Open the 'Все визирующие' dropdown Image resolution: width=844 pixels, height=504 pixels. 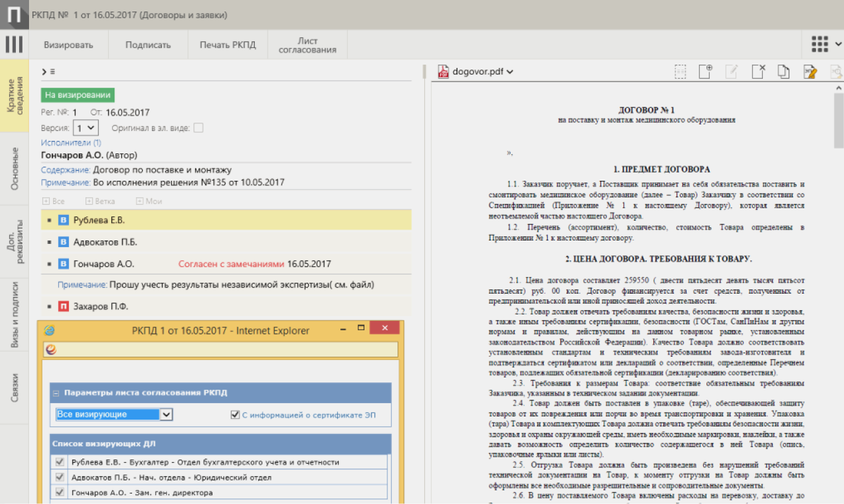pyautogui.click(x=167, y=415)
